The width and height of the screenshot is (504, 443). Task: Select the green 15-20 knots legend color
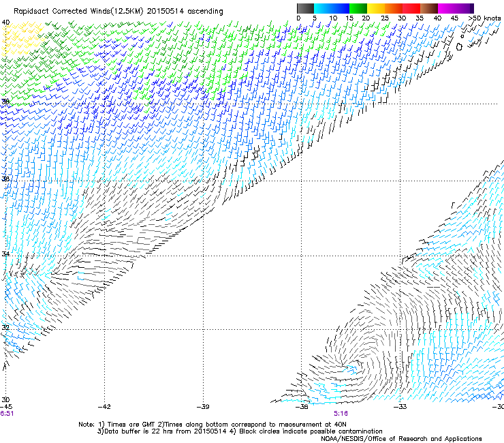click(358, 8)
